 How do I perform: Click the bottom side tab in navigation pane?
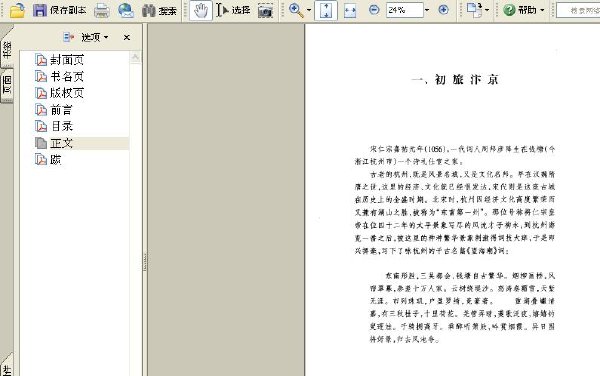pos(7,365)
